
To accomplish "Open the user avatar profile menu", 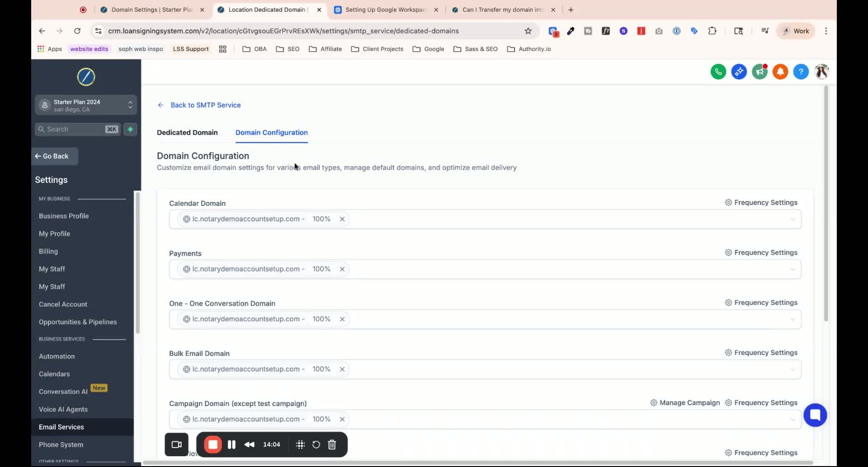I will click(821, 71).
